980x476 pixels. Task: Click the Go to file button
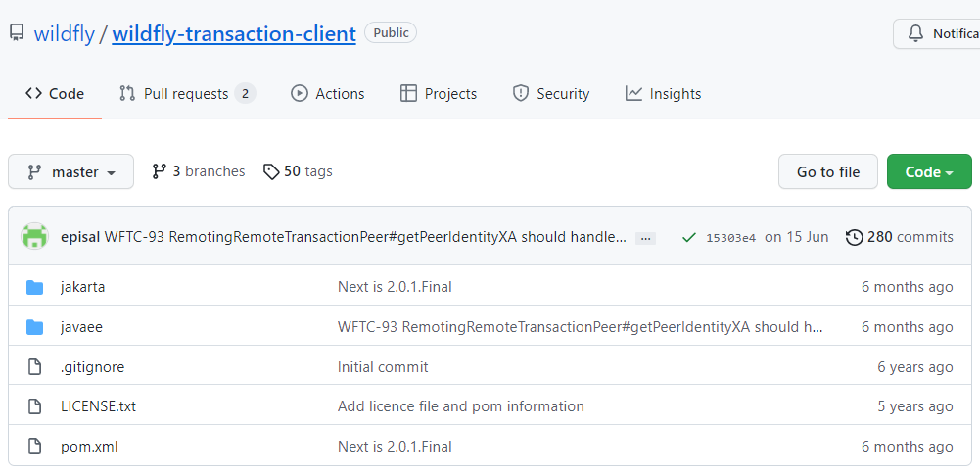point(828,172)
